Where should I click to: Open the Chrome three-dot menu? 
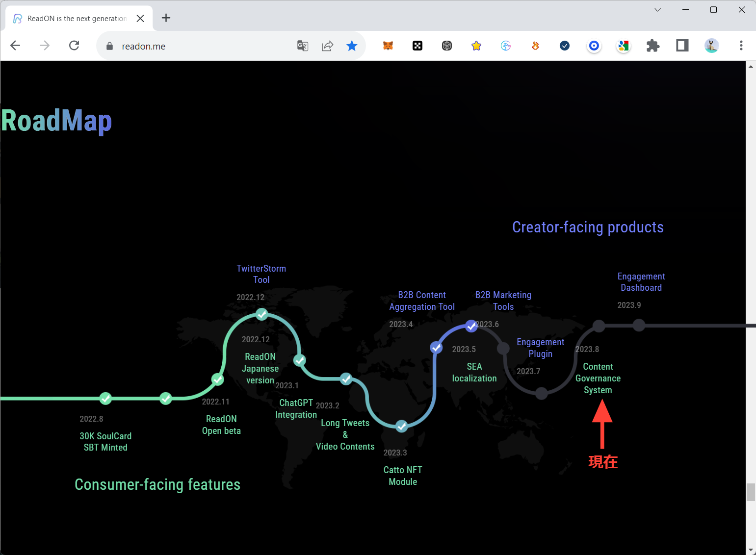[741, 46]
